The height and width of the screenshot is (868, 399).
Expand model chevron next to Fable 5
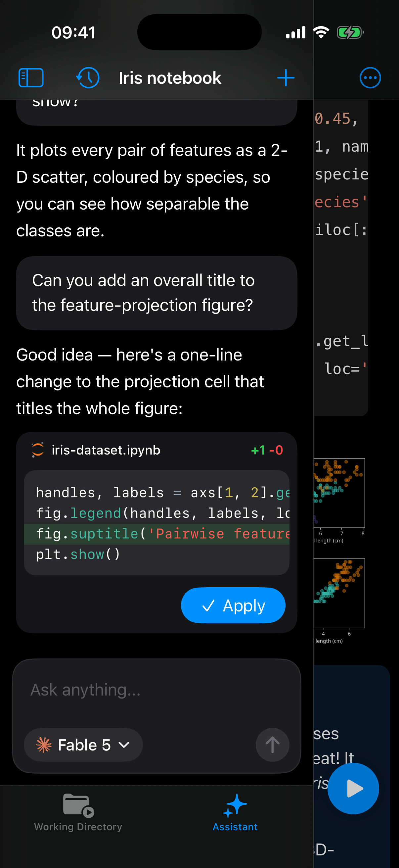pyautogui.click(x=124, y=745)
